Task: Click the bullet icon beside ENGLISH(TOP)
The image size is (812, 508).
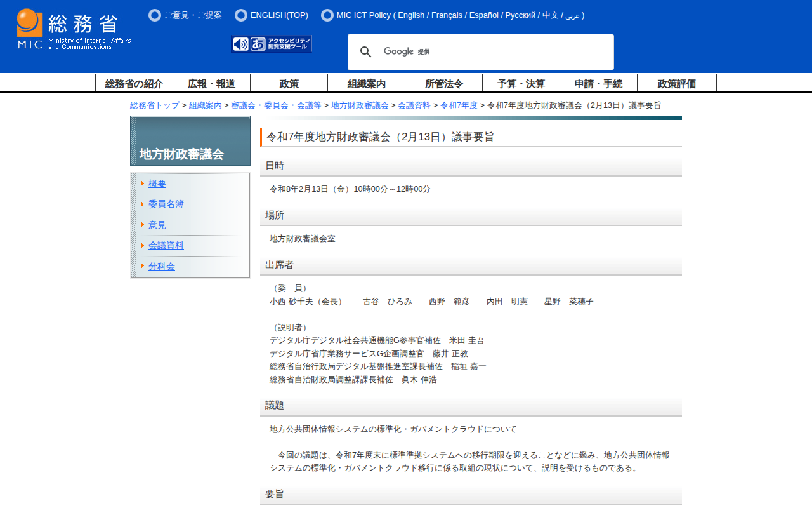Action: click(x=241, y=15)
